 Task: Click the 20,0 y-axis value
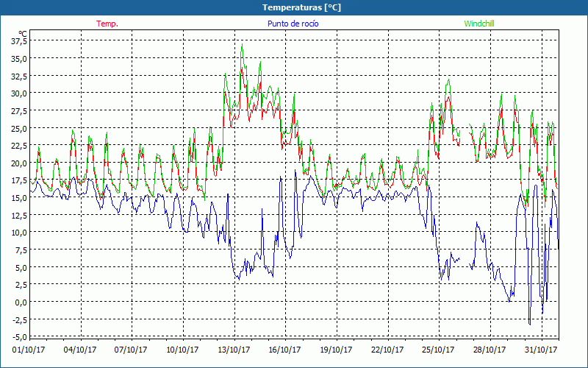[x=19, y=163]
